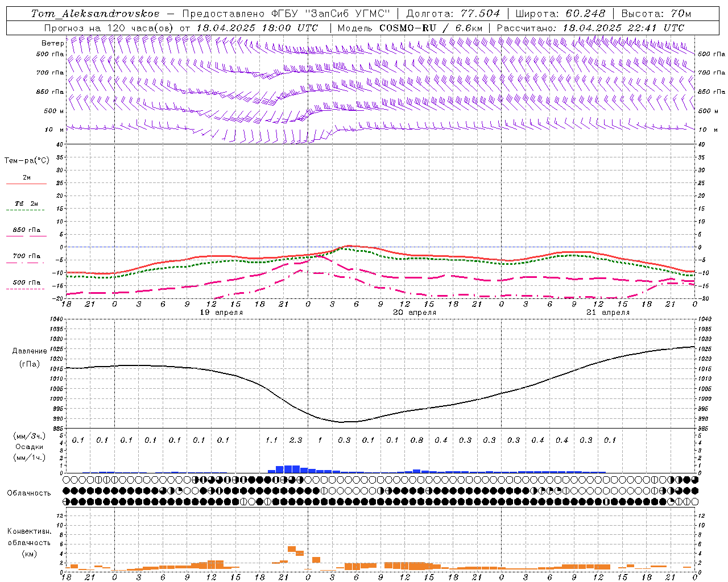Click the Облачность cloudiness label
Image resolution: width=728 pixels, height=582 pixels.
click(29, 493)
